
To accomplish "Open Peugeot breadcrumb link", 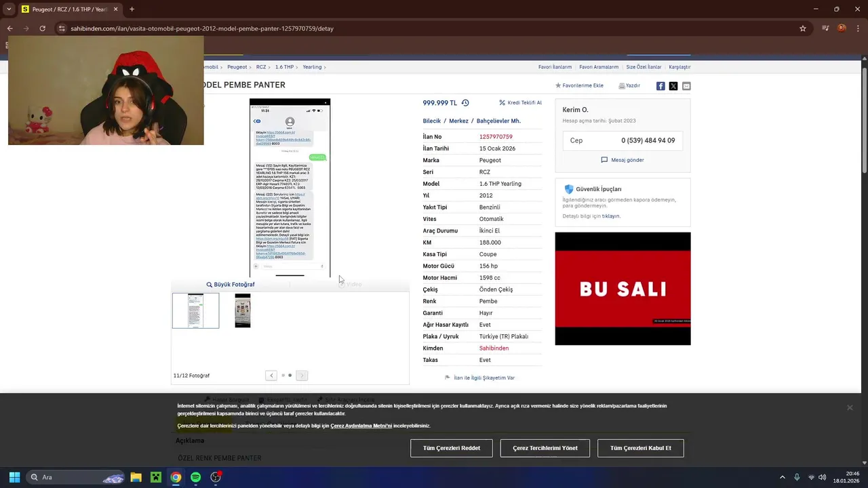I will [237, 67].
